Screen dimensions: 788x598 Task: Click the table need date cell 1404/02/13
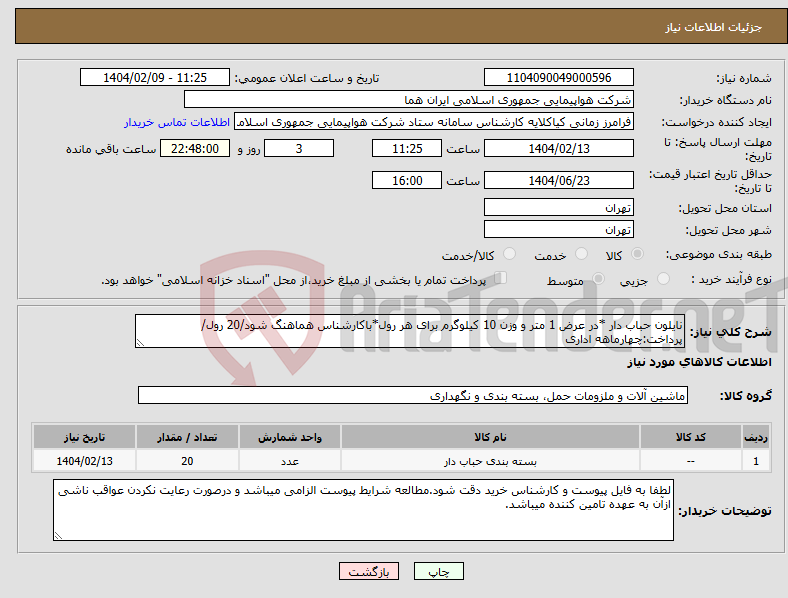pos(84,461)
